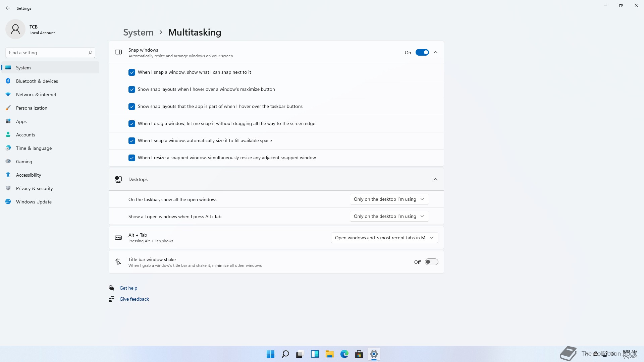Screen dimensions: 644x362
Task: Open taskbar show all open windows dropdown
Action: point(389,199)
